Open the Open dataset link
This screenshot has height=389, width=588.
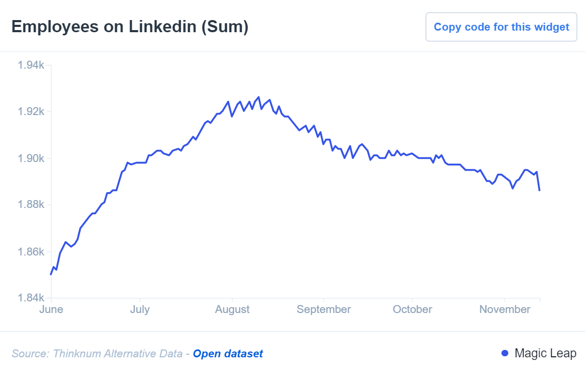(x=227, y=354)
